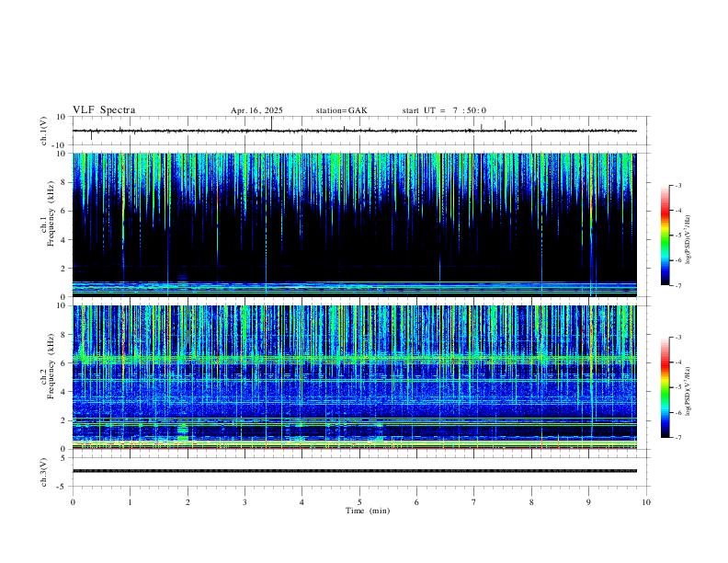The image size is (728, 563).
Task: Click time axis tick label '7'
Action: [474, 502]
